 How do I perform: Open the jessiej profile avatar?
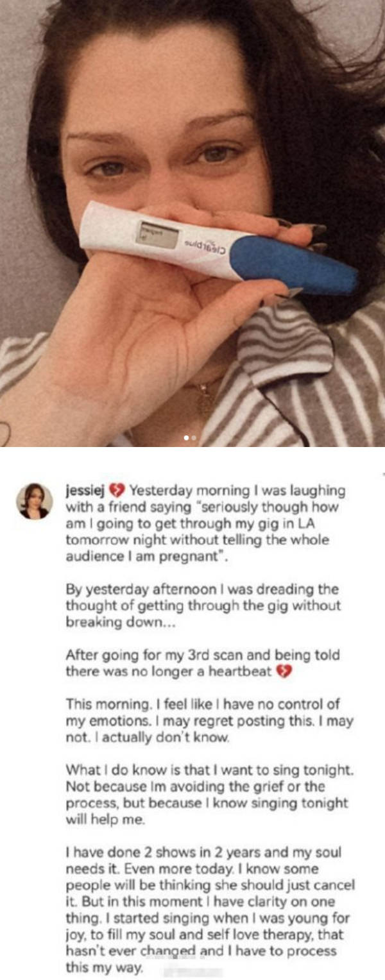click(35, 501)
